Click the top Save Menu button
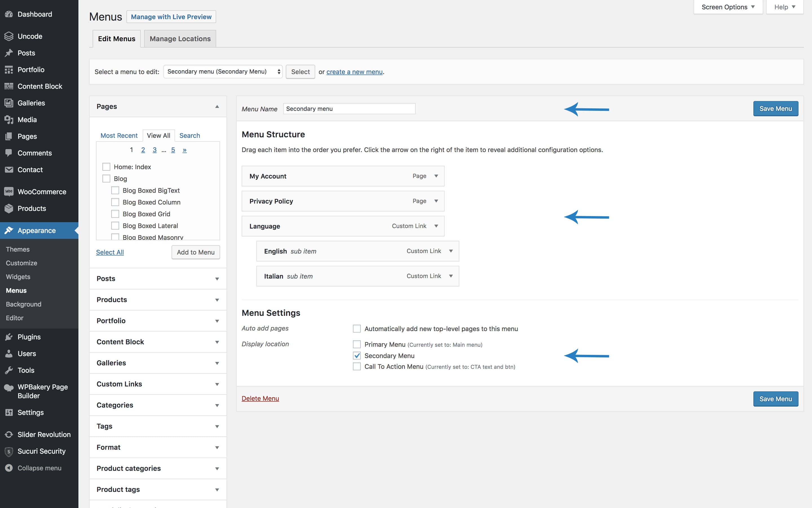Image resolution: width=812 pixels, height=508 pixels. coord(775,109)
